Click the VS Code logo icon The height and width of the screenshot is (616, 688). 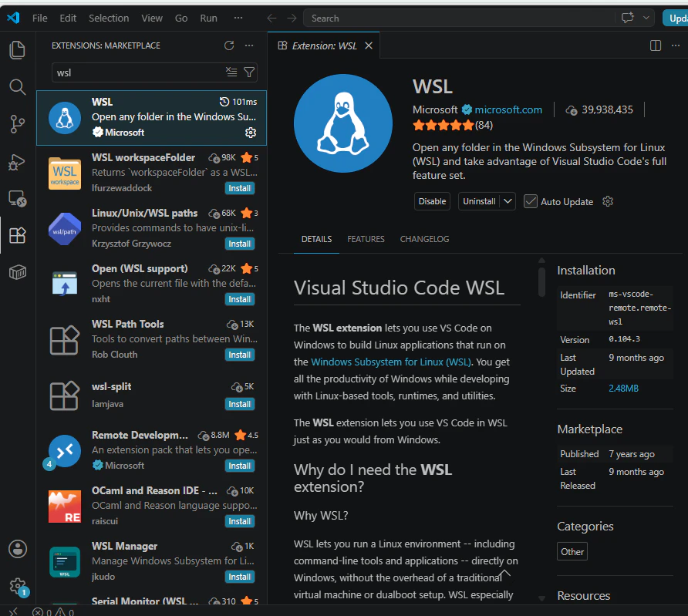[13, 18]
